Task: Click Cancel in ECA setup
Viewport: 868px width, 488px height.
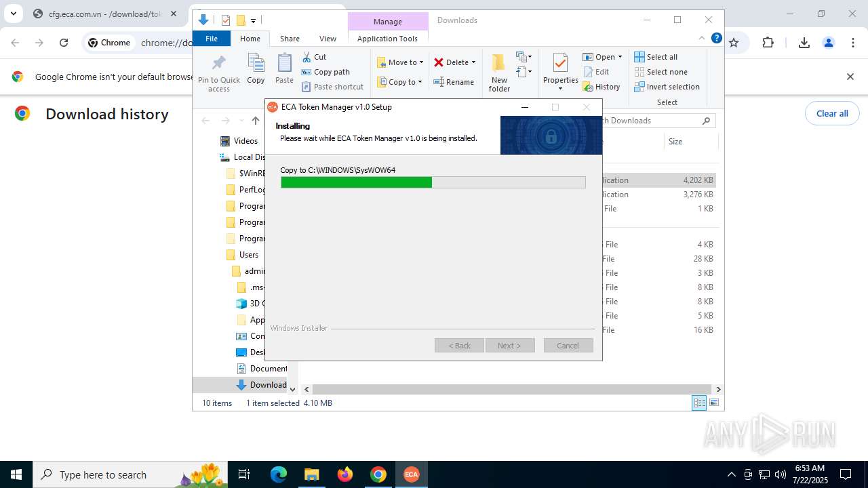Action: click(x=568, y=346)
